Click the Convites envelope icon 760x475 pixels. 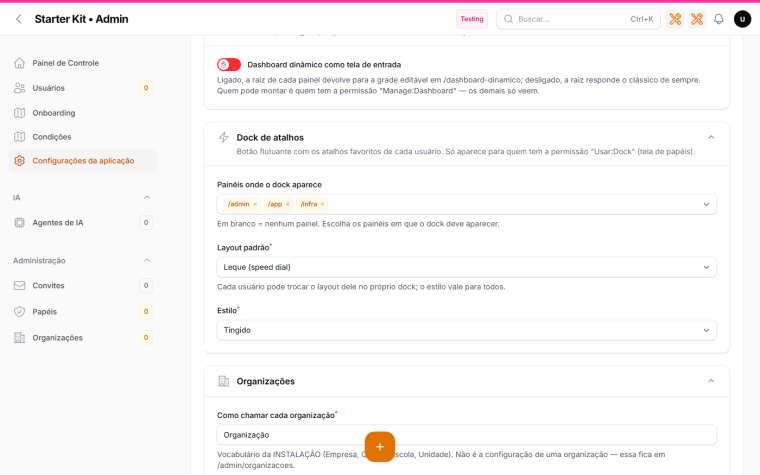point(19,285)
